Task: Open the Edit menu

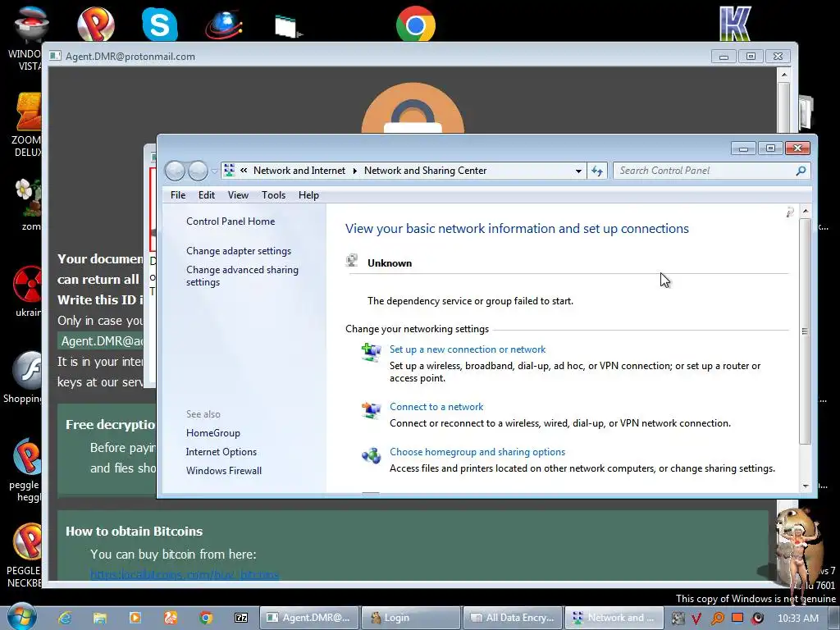Action: click(x=206, y=195)
